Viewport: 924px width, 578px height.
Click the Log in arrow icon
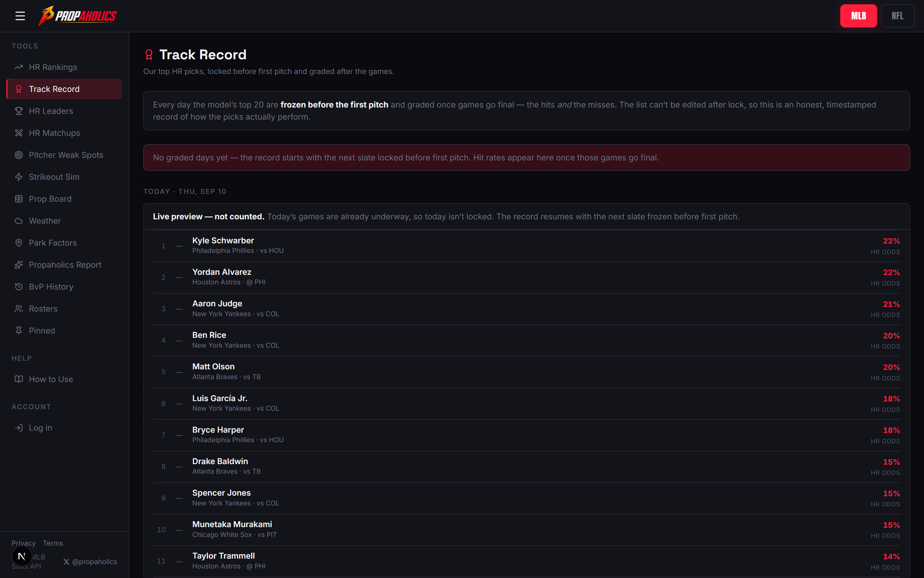pos(19,428)
